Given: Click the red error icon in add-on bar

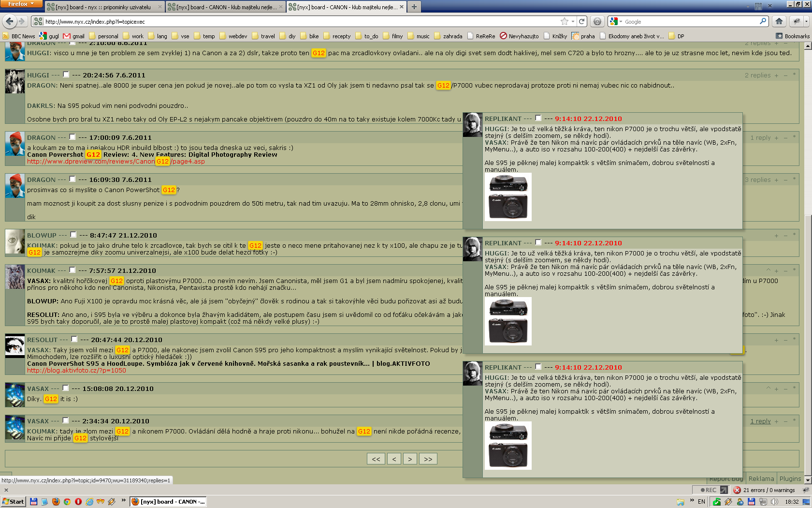Looking at the screenshot, I should 737,490.
